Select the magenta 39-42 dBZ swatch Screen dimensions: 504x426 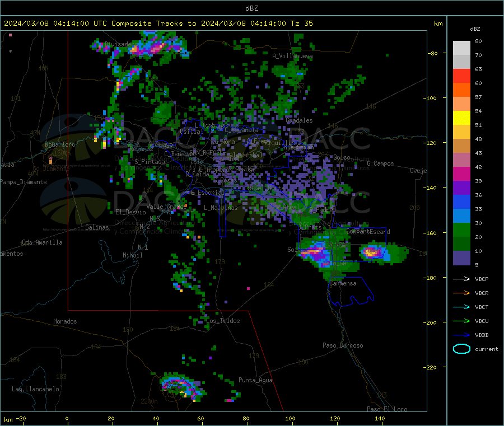click(461, 174)
